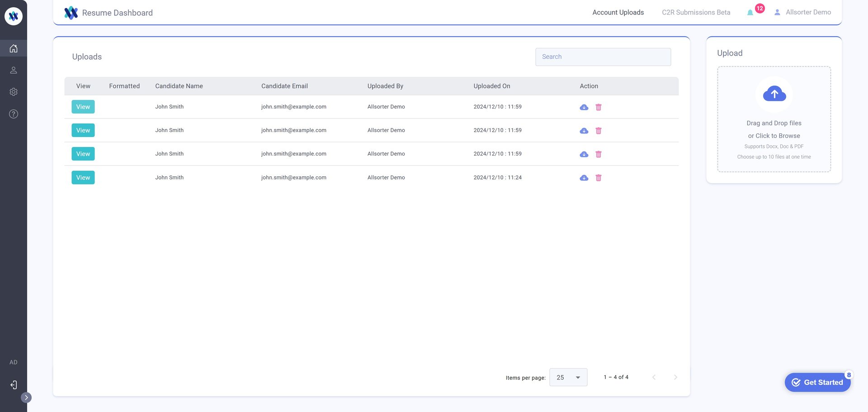Switch to Account Uploads tab
This screenshot has width=868, height=412.
618,12
